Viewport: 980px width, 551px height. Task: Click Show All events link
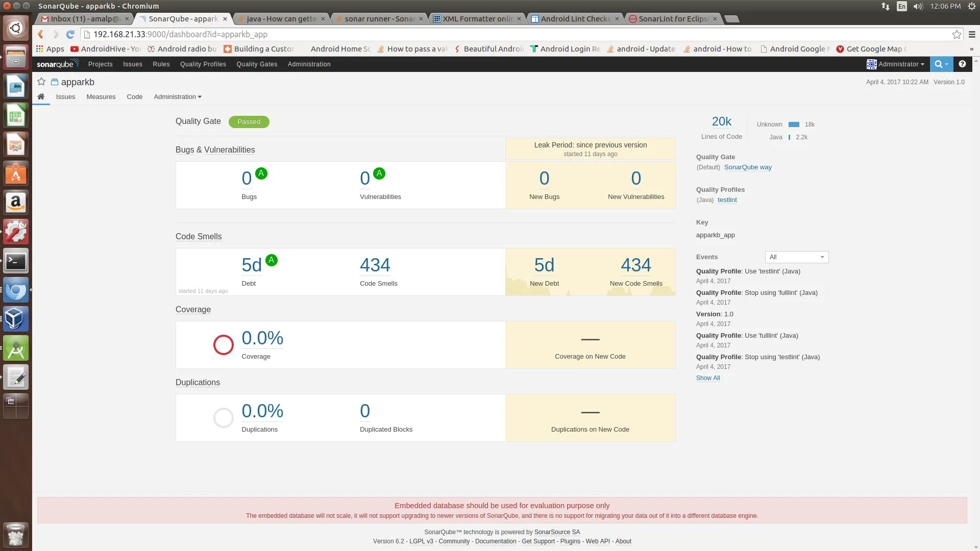tap(707, 378)
